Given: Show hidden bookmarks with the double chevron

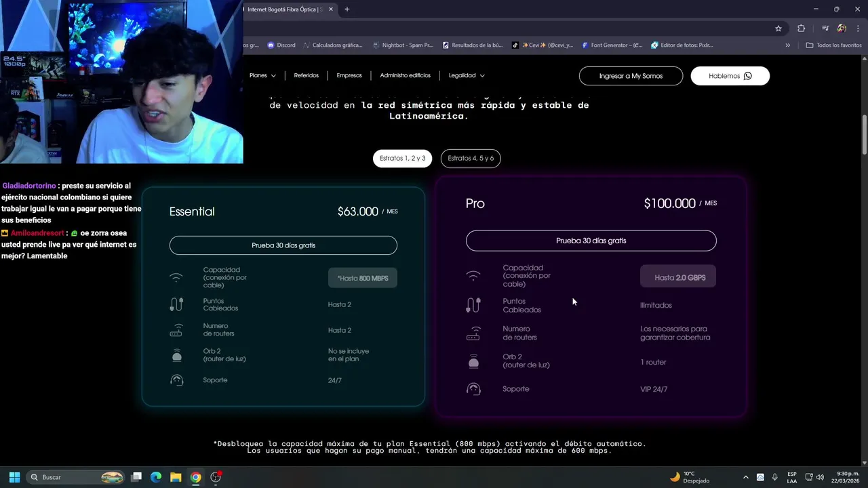Looking at the screenshot, I should click(788, 45).
